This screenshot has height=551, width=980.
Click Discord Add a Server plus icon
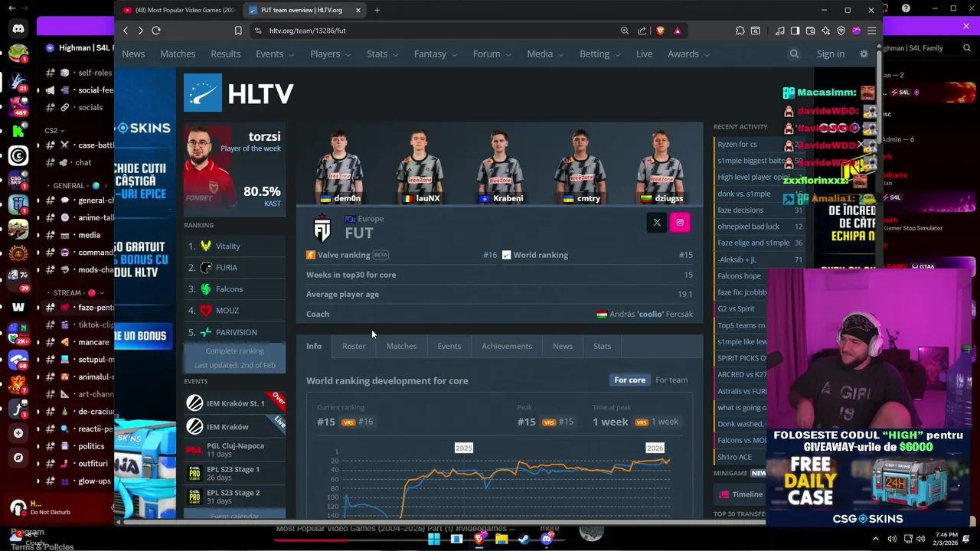point(18,433)
